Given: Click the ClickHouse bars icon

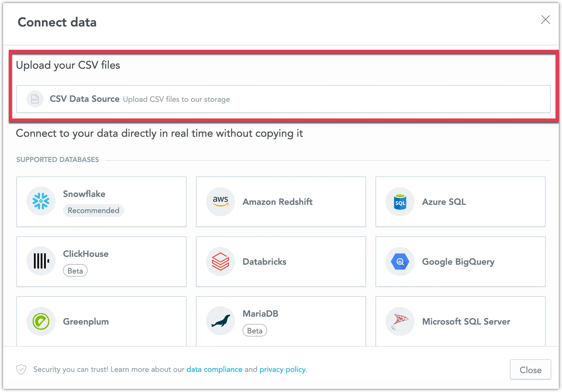Looking at the screenshot, I should (x=41, y=261).
